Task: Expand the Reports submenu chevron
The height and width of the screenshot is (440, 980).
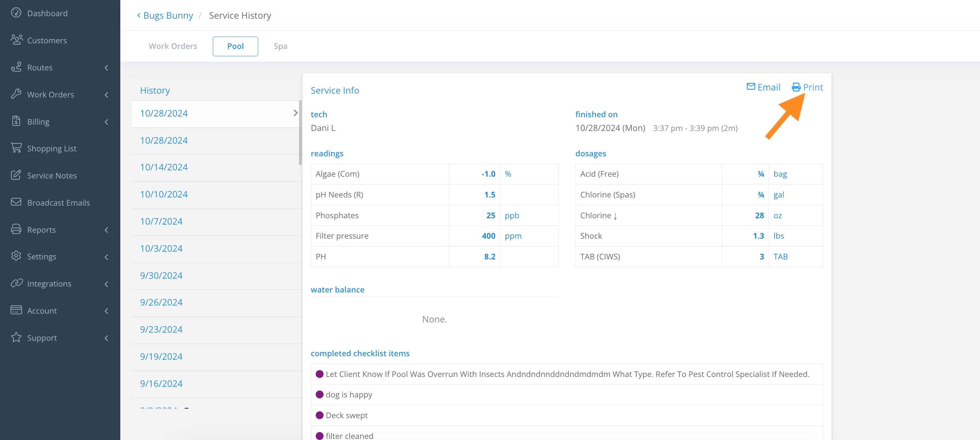Action: point(107,230)
